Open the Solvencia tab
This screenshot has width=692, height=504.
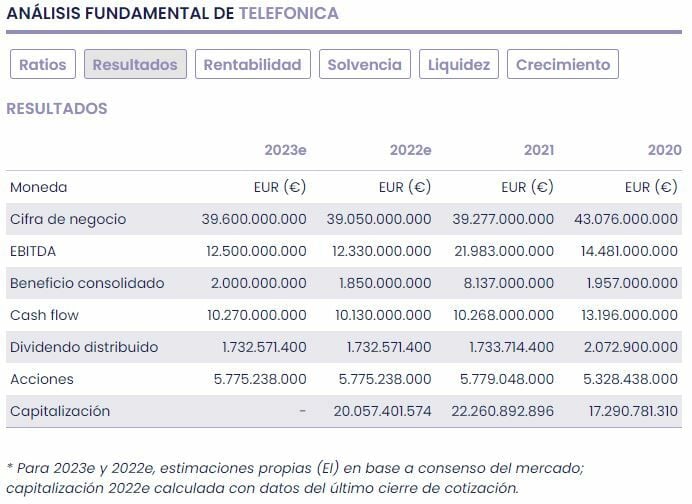[x=364, y=65]
